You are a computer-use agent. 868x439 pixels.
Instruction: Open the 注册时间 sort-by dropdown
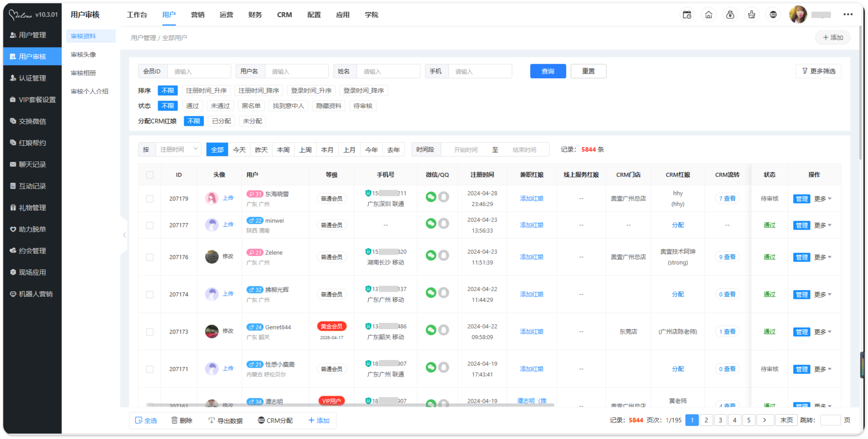point(179,149)
